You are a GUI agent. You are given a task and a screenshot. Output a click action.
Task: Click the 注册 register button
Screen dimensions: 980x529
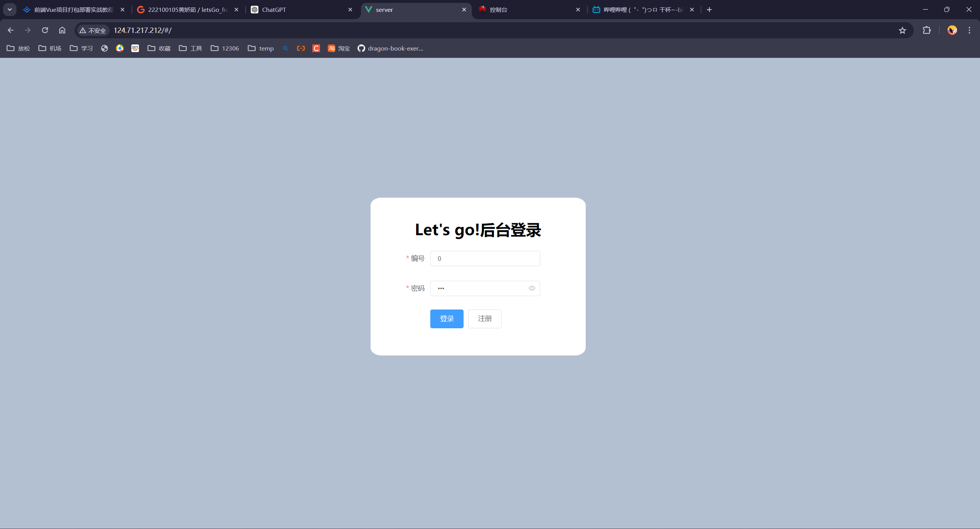point(484,319)
